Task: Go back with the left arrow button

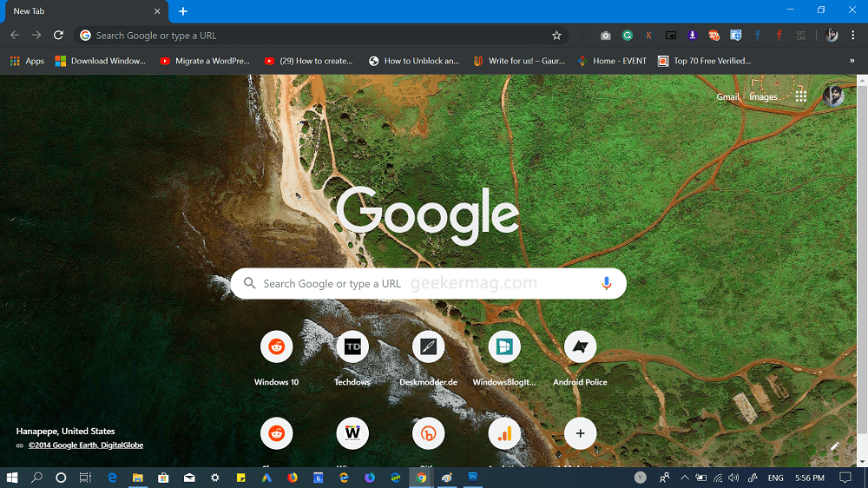Action: click(x=15, y=36)
